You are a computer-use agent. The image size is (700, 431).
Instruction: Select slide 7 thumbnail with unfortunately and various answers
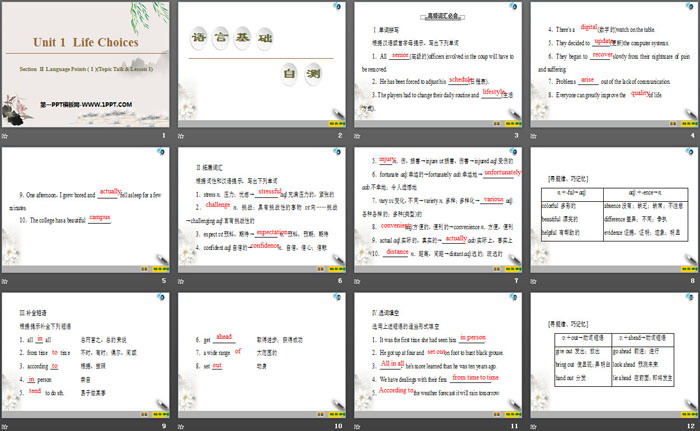(438, 210)
